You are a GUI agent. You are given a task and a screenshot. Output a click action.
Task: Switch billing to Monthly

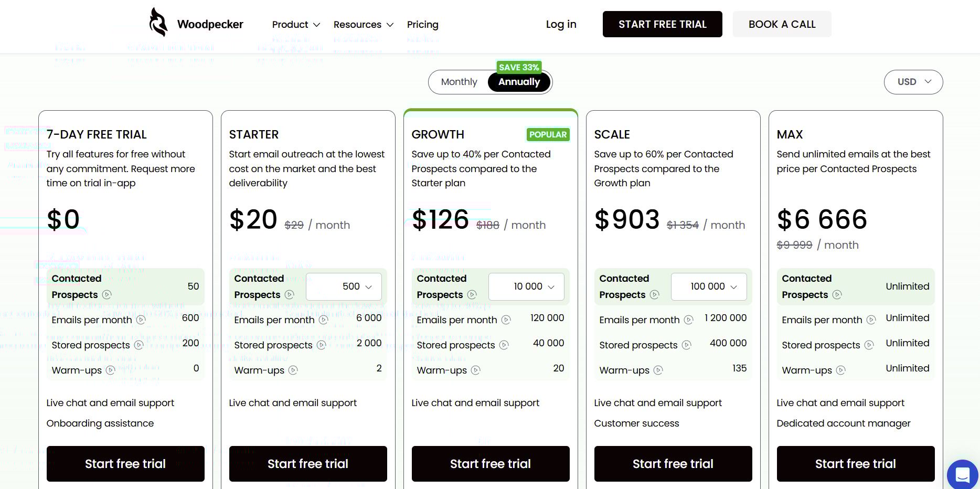459,82
